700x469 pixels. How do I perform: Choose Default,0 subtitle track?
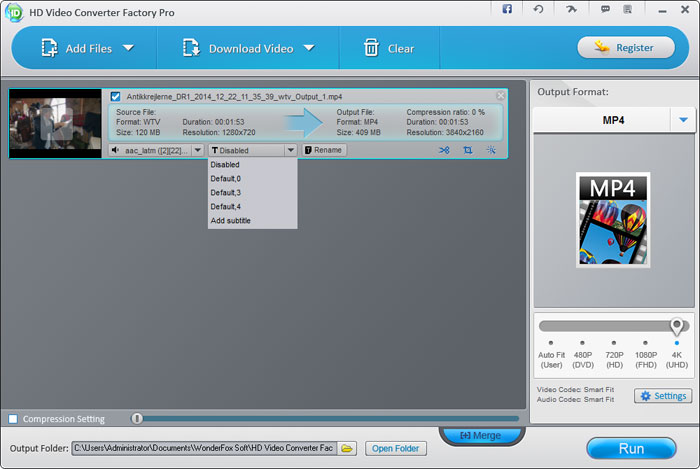(253, 178)
